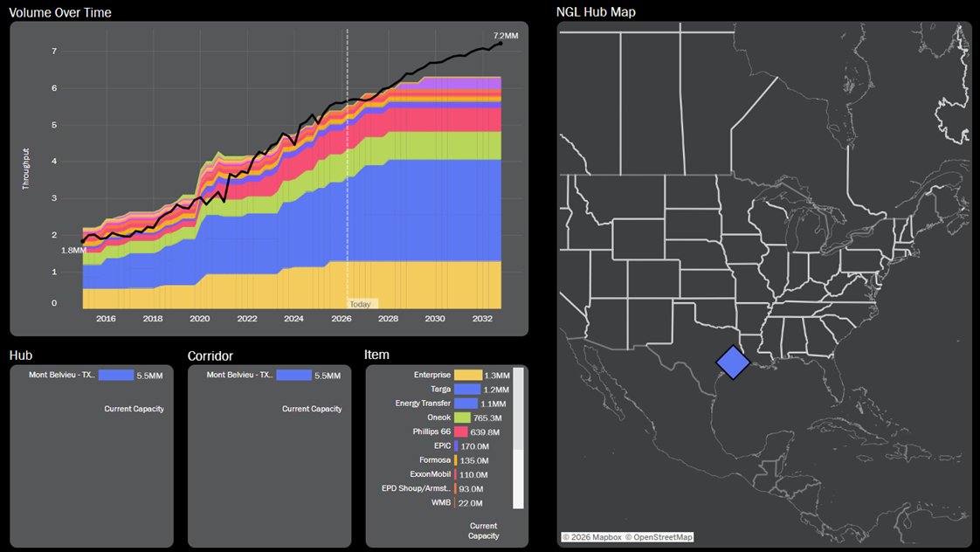Click the 2024 tick on the time axis
The width and height of the screenshot is (980, 552).
click(293, 318)
